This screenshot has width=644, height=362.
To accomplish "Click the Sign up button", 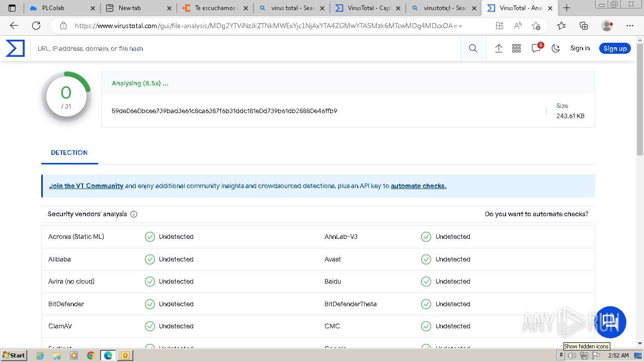I will (615, 48).
